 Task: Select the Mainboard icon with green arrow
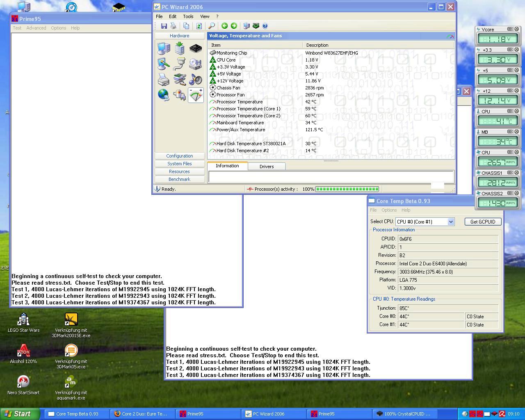(180, 48)
